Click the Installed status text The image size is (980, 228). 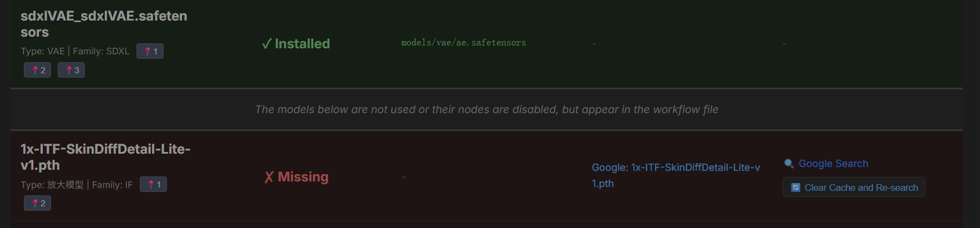[x=302, y=43]
